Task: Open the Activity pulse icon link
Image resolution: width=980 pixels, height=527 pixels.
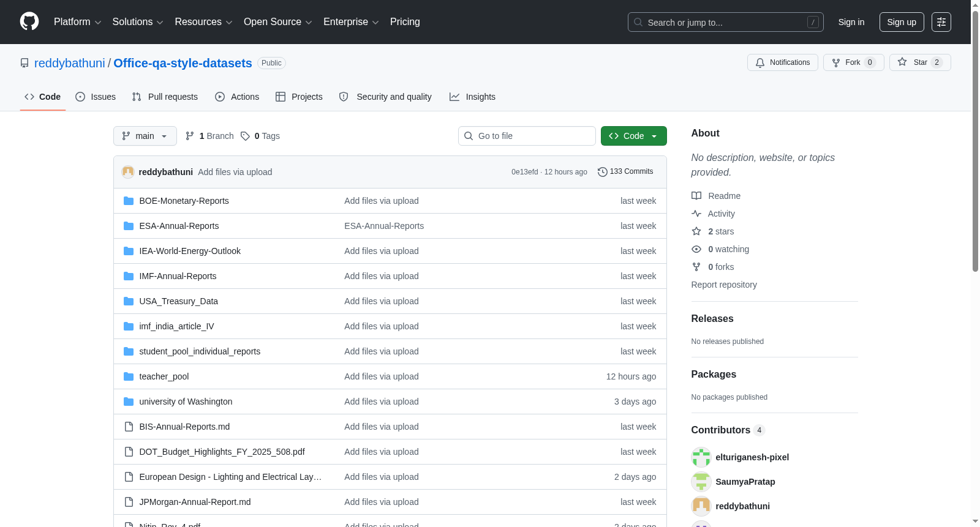Action: point(696,214)
